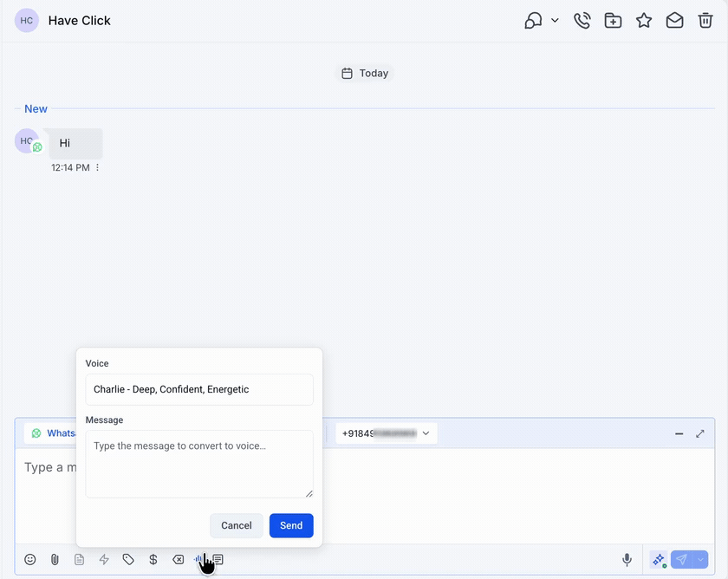Expand the chevron next to assignment icon
The width and height of the screenshot is (728, 579).
tap(555, 21)
